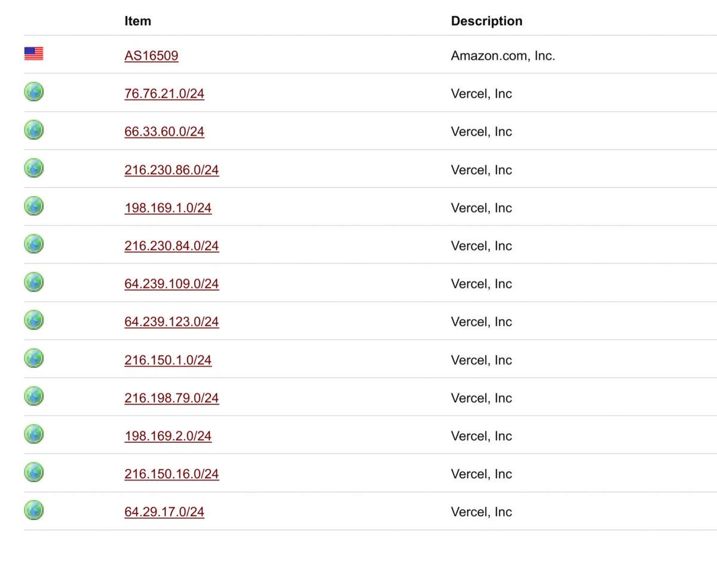This screenshot has height=588, width=717.
Task: Click the Amazon.com, Inc. description text
Action: (503, 56)
